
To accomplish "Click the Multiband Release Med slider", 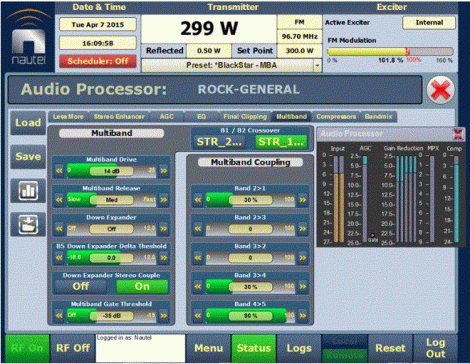I will (x=111, y=200).
